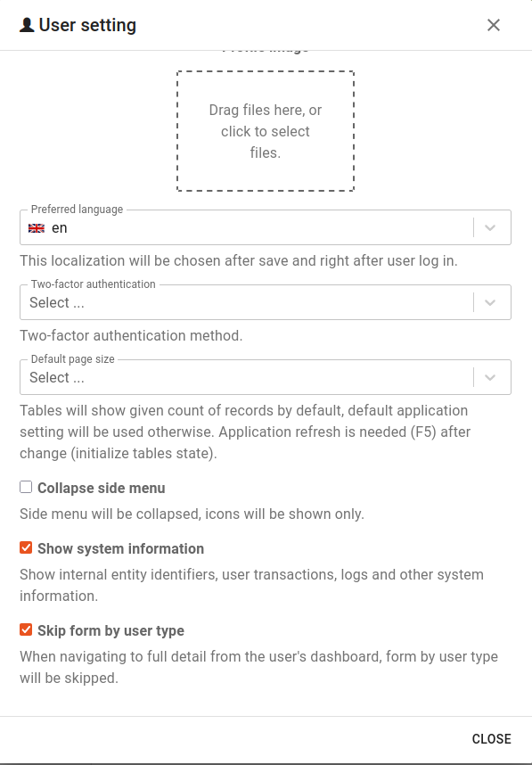Click the Two-factor authentication Select placeholder
532x765 pixels.
[56, 302]
